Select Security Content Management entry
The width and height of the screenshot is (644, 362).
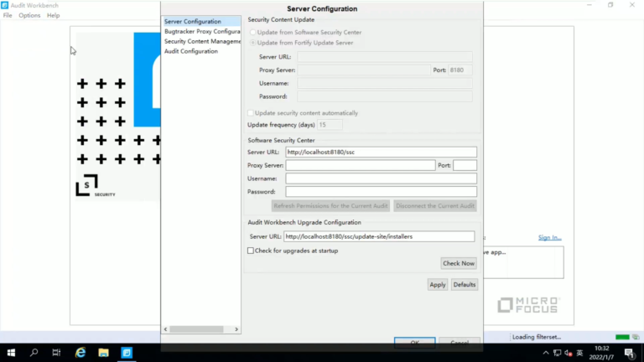[x=201, y=41]
